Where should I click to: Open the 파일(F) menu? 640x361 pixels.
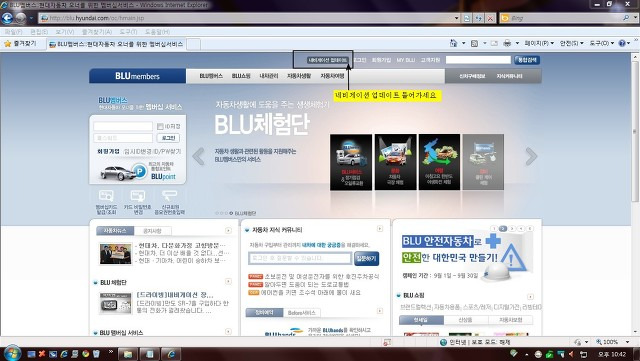coord(13,31)
